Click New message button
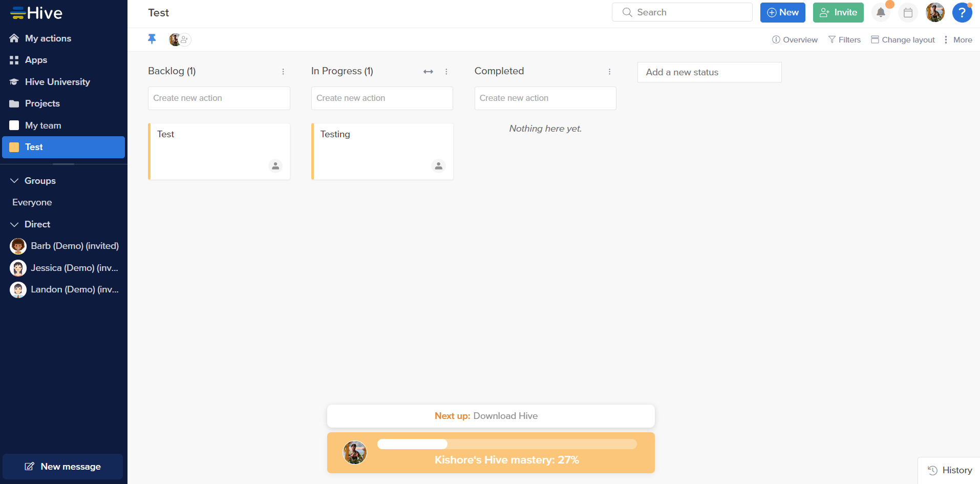The height and width of the screenshot is (484, 980). click(x=62, y=467)
